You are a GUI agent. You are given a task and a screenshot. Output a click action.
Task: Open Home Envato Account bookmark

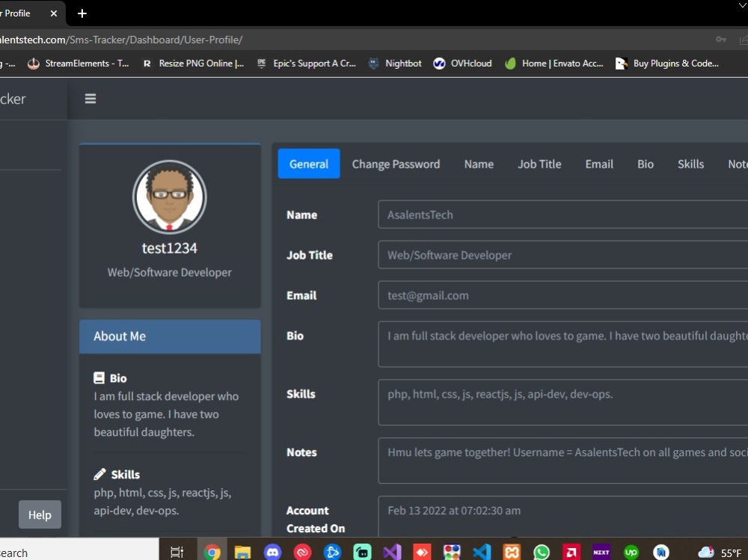click(554, 64)
